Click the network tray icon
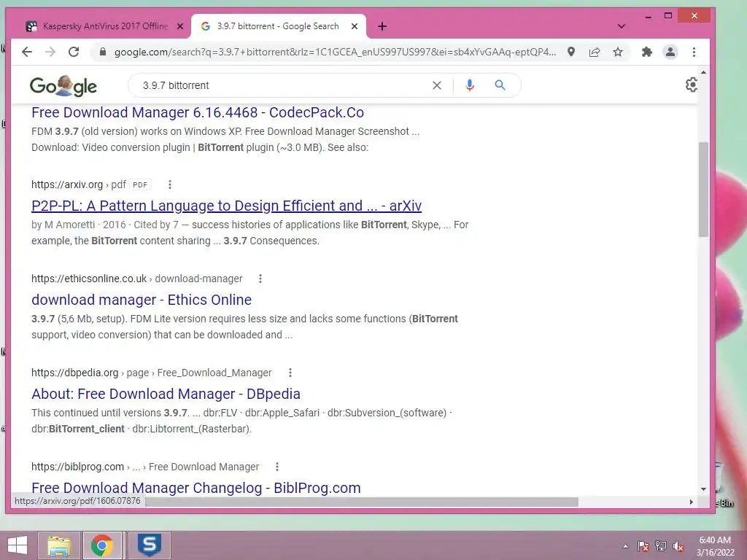 click(x=661, y=546)
